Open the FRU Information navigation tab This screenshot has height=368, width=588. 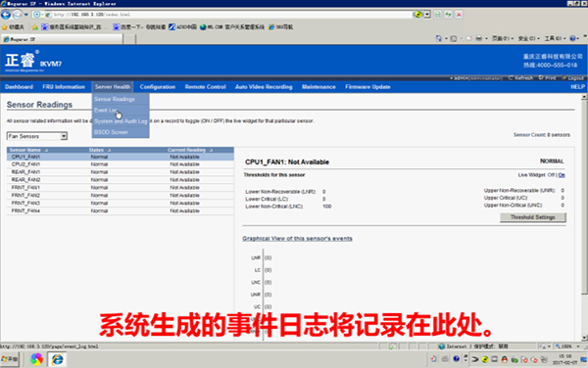pos(64,87)
